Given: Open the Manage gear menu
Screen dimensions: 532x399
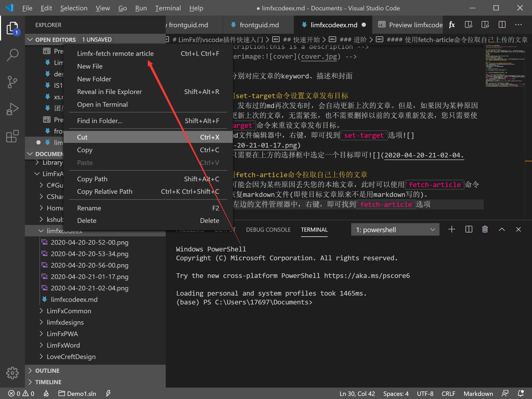Looking at the screenshot, I should [x=12, y=373].
